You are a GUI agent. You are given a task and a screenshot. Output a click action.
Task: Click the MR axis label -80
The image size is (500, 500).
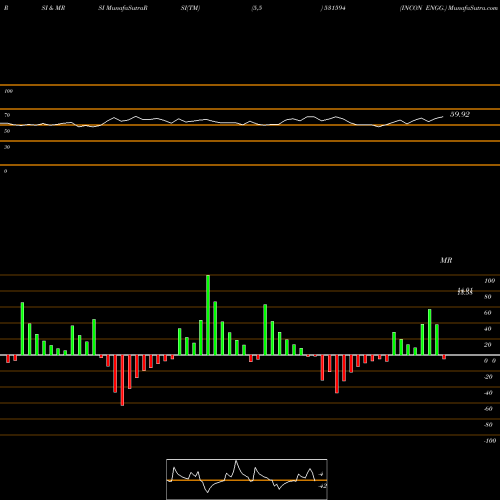(488, 425)
